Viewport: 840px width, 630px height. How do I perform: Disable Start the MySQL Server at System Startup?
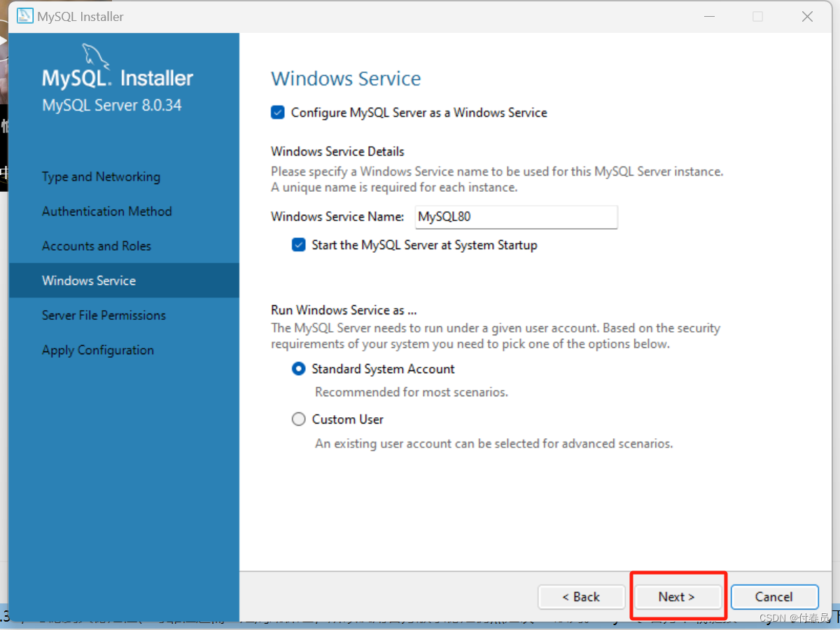pos(299,244)
